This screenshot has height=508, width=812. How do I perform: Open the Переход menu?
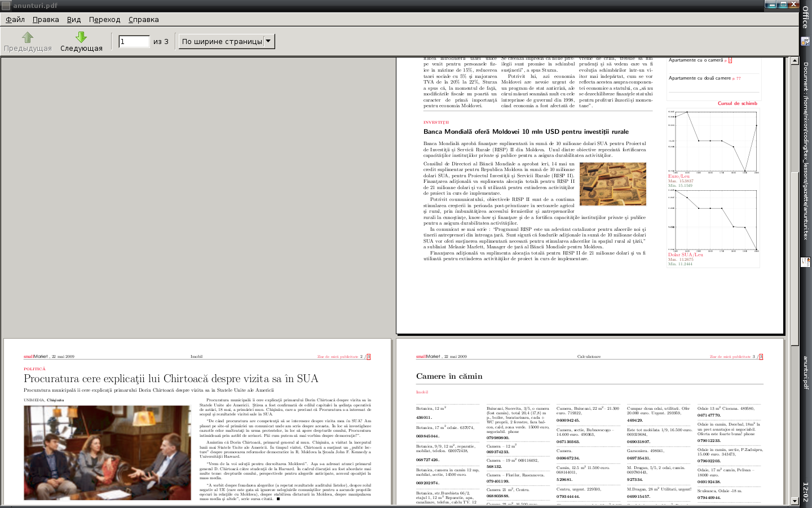tap(104, 19)
